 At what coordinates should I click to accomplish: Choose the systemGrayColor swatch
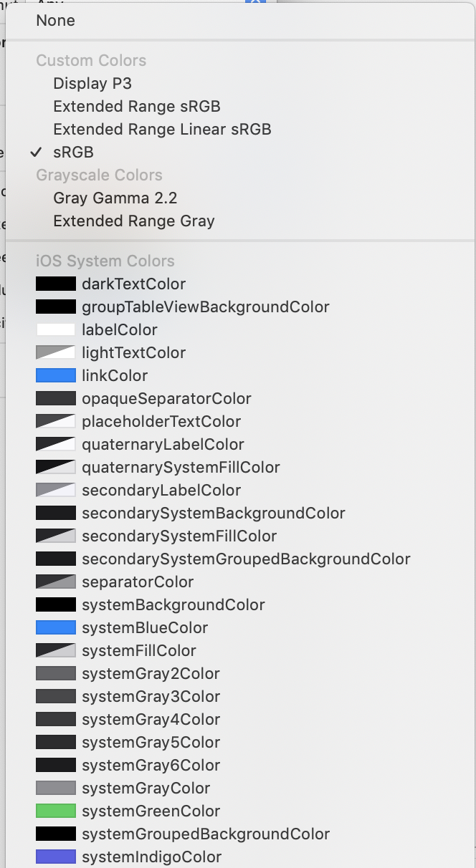(56, 789)
